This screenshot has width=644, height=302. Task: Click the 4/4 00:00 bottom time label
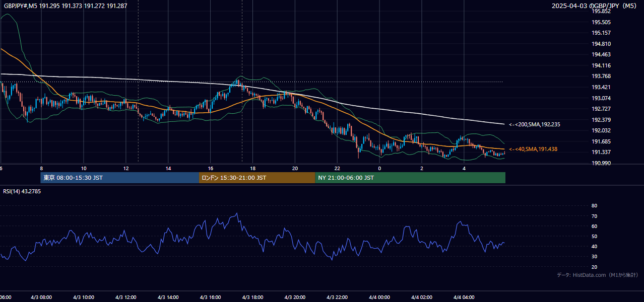click(380, 297)
